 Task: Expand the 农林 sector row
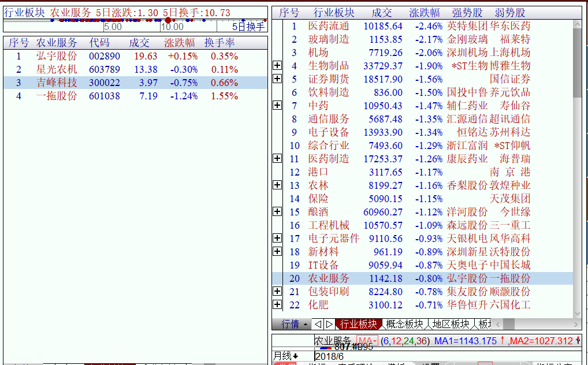pyautogui.click(x=277, y=185)
